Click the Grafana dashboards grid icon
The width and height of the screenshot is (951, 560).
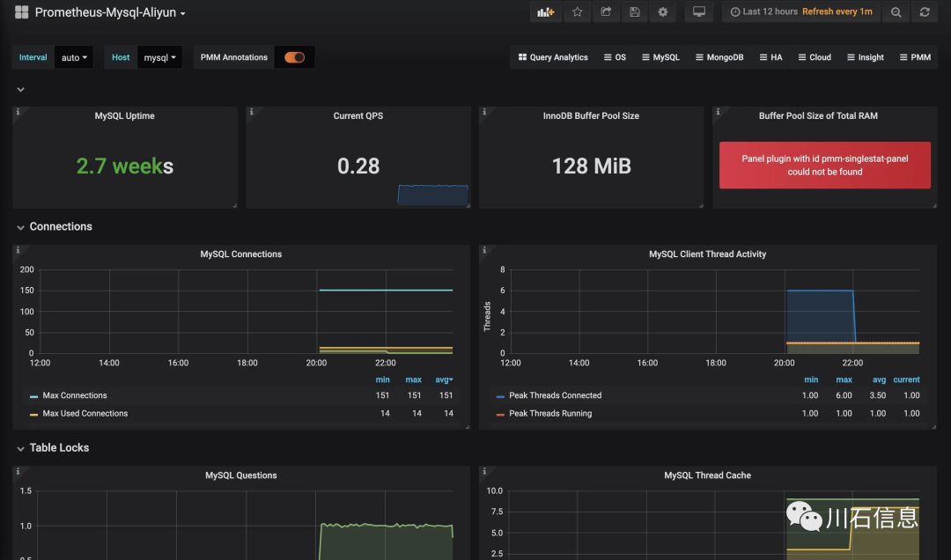pos(21,12)
